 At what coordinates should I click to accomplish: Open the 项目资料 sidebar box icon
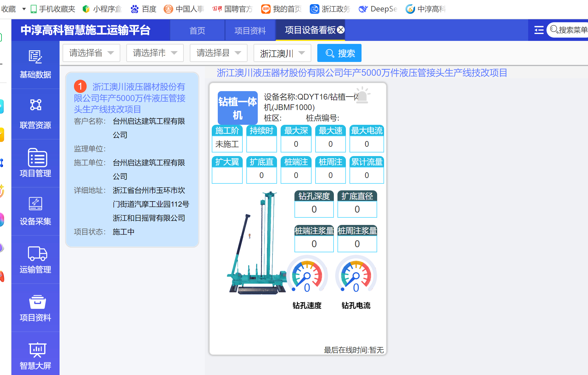click(37, 302)
